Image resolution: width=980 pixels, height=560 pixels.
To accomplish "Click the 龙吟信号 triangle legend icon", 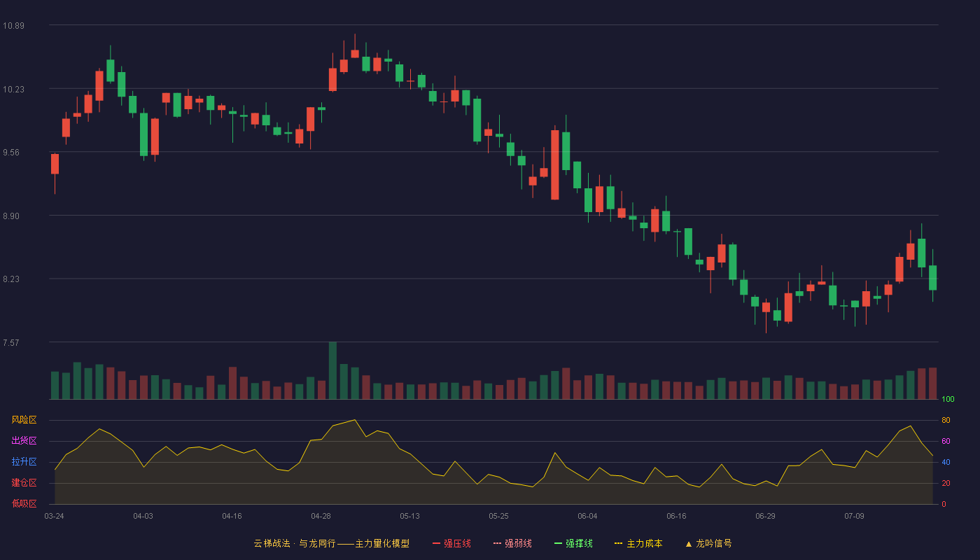I will [689, 543].
